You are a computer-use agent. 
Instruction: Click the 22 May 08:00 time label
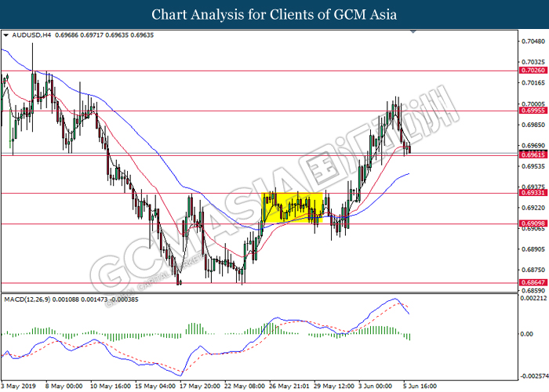click(x=245, y=386)
